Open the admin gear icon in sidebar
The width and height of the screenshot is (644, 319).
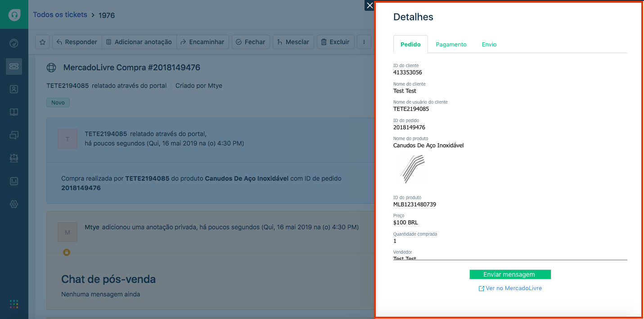pyautogui.click(x=14, y=204)
